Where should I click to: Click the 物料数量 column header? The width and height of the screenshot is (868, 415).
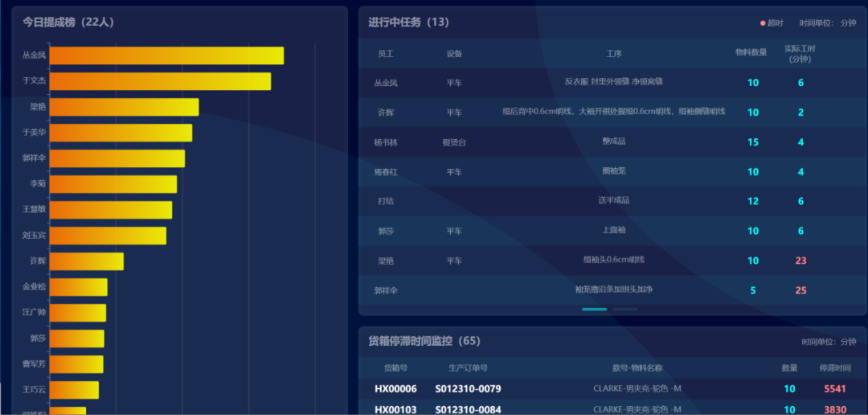[x=751, y=52]
